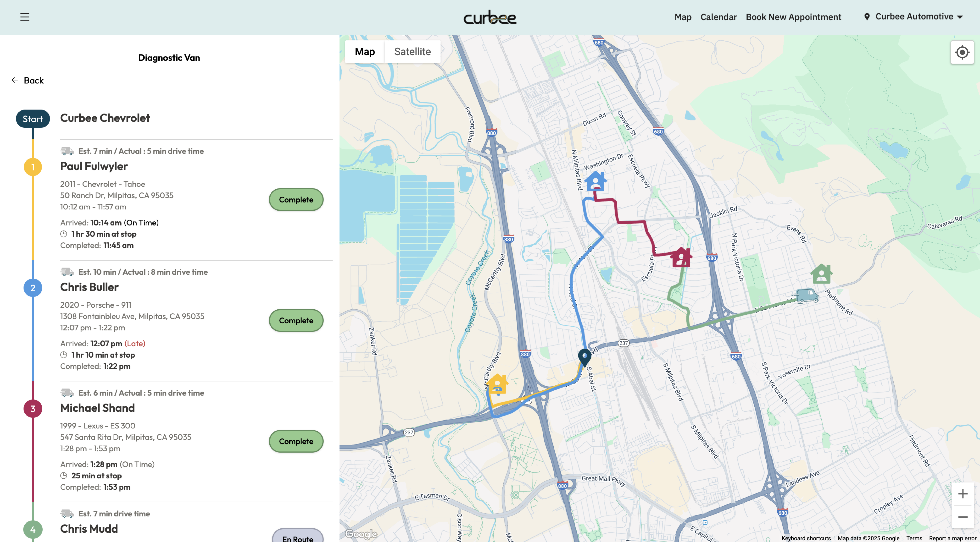Screen dimensions: 980x542
Task: Click Est. 7 min drive time for Chris Mudd
Action: (x=114, y=514)
